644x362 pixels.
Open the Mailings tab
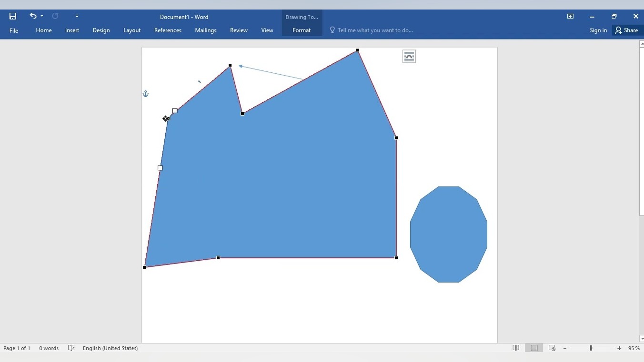click(206, 30)
